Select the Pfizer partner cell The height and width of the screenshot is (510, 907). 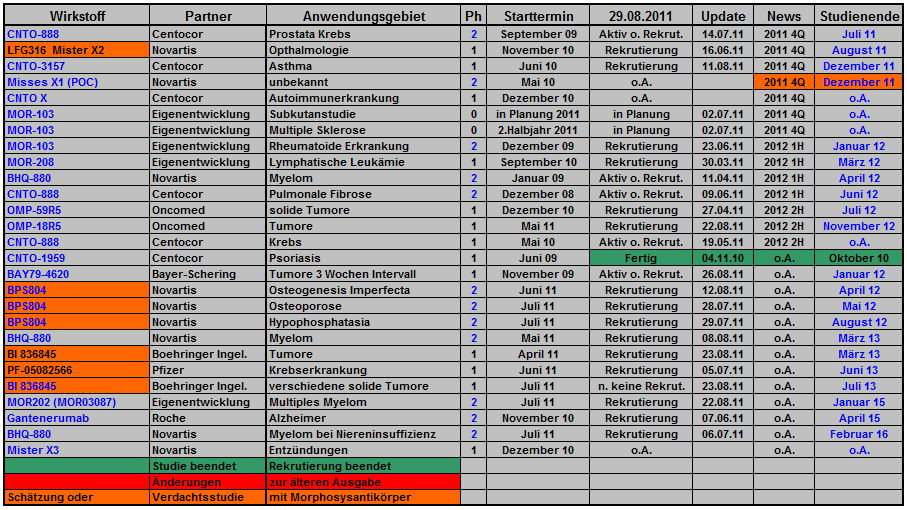coord(208,371)
